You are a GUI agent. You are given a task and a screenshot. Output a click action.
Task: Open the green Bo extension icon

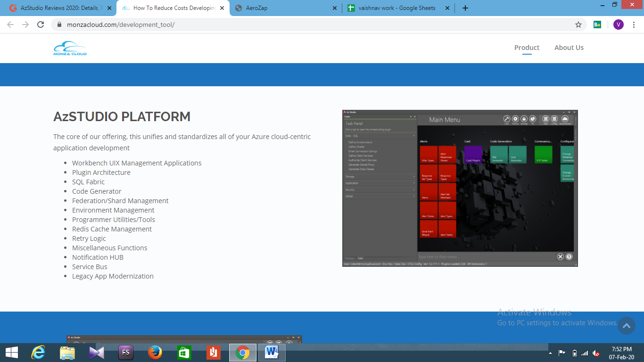[x=597, y=25]
